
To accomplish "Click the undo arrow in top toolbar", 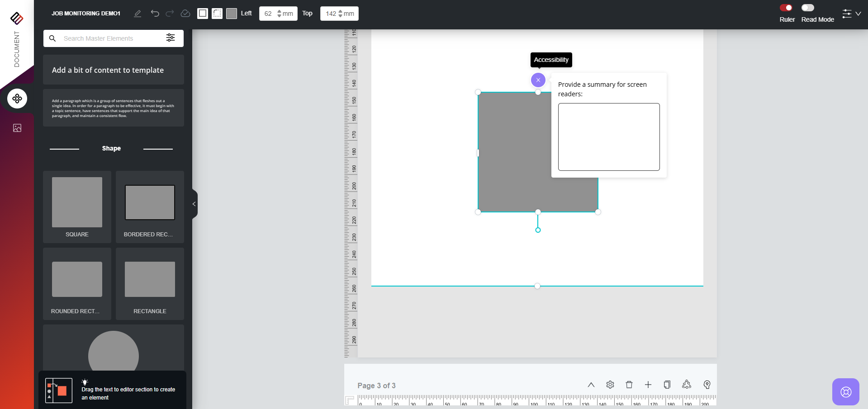I will (x=155, y=14).
